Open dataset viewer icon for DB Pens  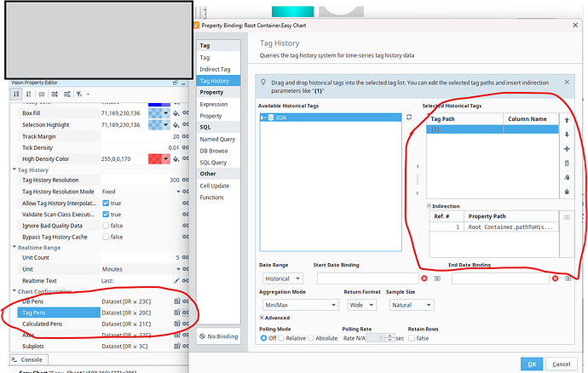177,301
